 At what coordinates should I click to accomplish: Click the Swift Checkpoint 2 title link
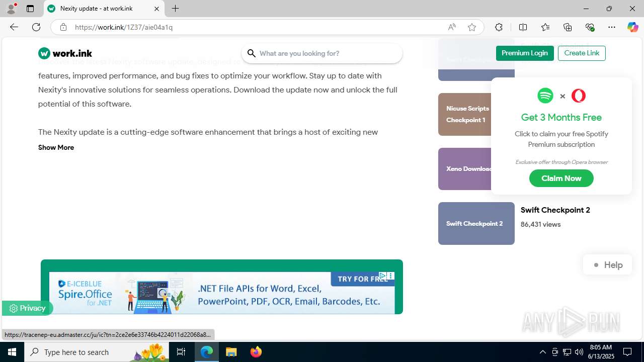(x=555, y=210)
